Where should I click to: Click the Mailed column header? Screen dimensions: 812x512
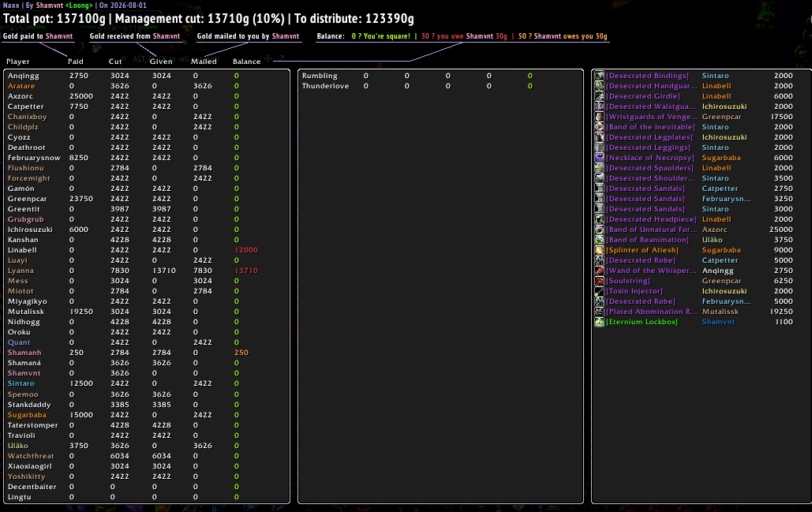click(x=204, y=62)
